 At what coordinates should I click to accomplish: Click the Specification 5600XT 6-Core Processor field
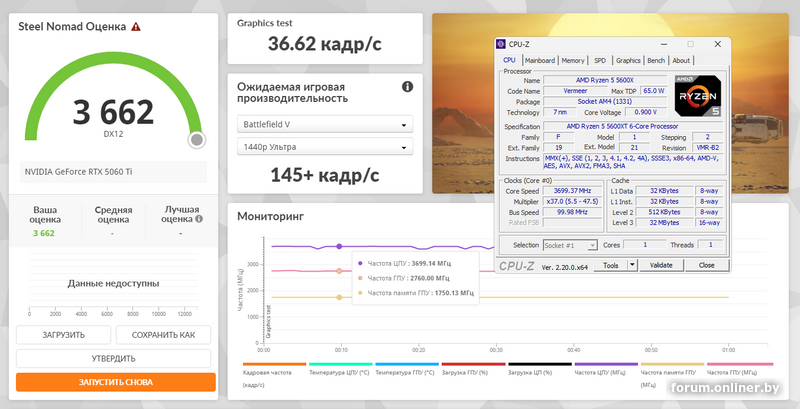click(x=633, y=126)
